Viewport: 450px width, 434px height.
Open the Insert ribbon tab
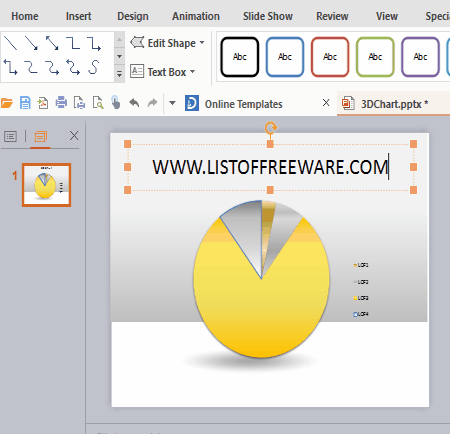[x=78, y=16]
